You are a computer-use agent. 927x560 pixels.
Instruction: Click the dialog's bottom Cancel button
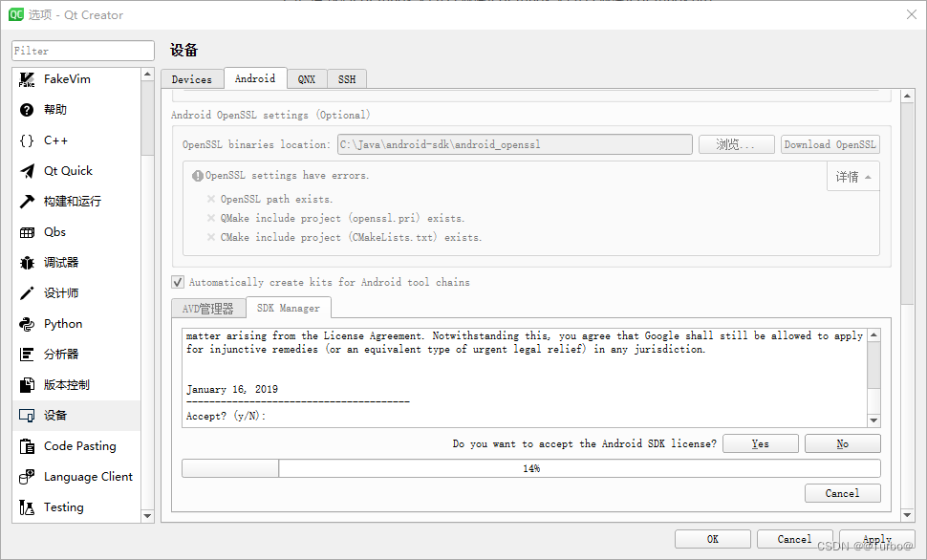[x=794, y=539]
